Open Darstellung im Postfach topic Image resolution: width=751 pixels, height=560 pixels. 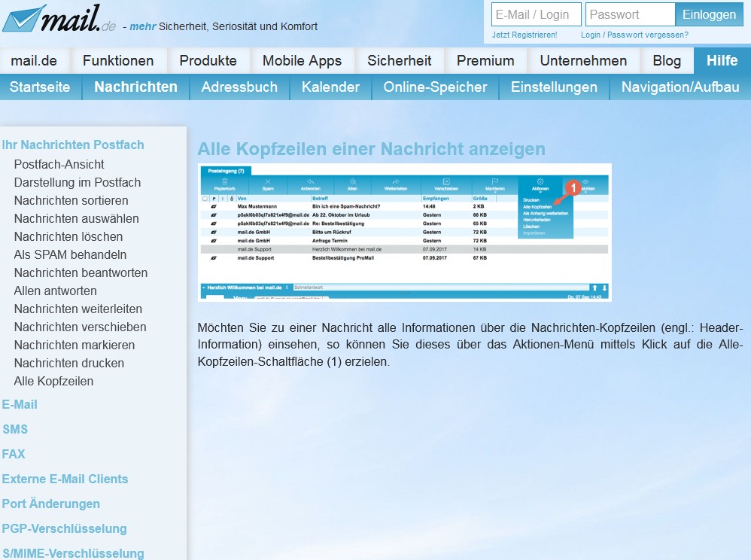pos(77,182)
